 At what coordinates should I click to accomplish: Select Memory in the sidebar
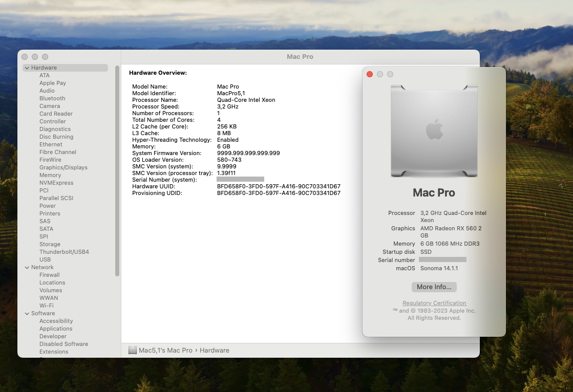(x=50, y=175)
